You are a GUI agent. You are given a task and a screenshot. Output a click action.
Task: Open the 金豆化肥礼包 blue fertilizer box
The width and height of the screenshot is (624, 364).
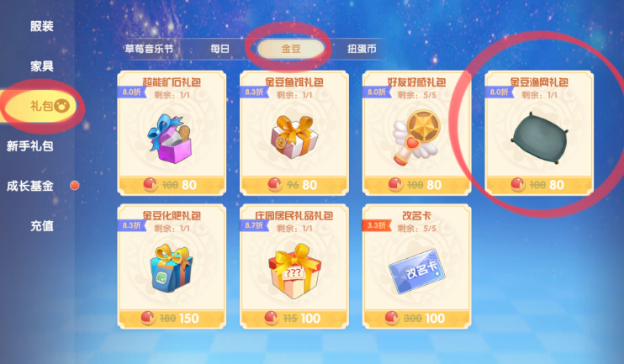click(x=171, y=268)
